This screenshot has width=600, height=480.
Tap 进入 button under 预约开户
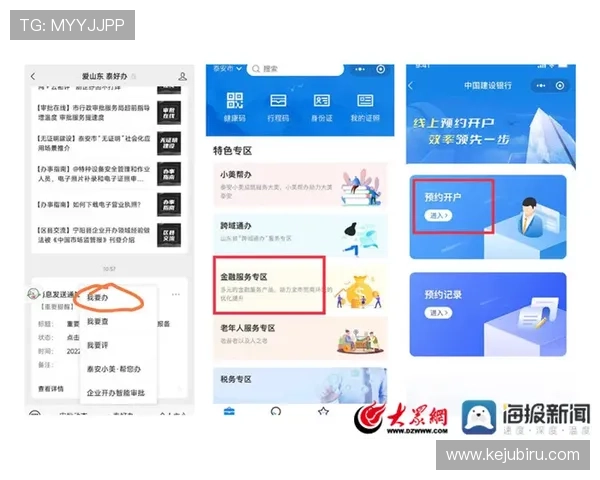438,216
